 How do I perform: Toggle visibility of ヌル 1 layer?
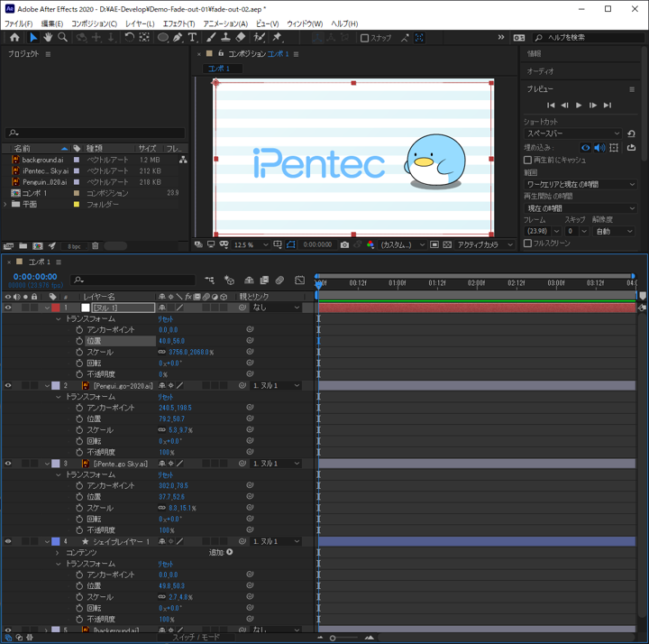(8, 308)
